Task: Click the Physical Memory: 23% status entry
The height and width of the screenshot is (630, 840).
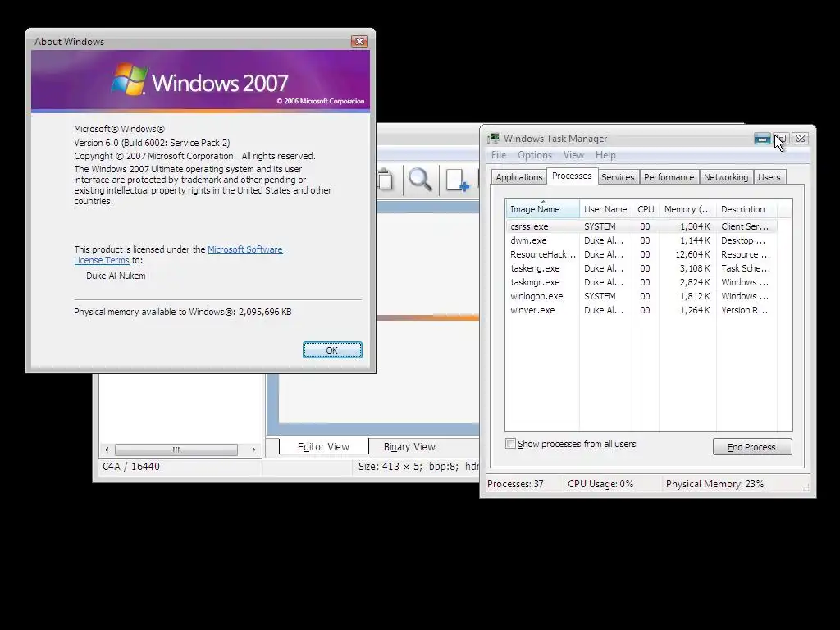Action: (714, 484)
